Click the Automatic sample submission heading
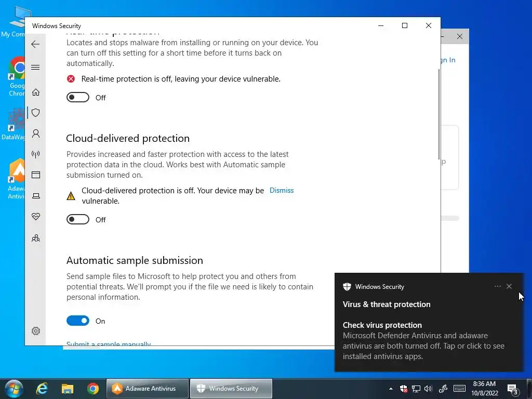 click(135, 260)
